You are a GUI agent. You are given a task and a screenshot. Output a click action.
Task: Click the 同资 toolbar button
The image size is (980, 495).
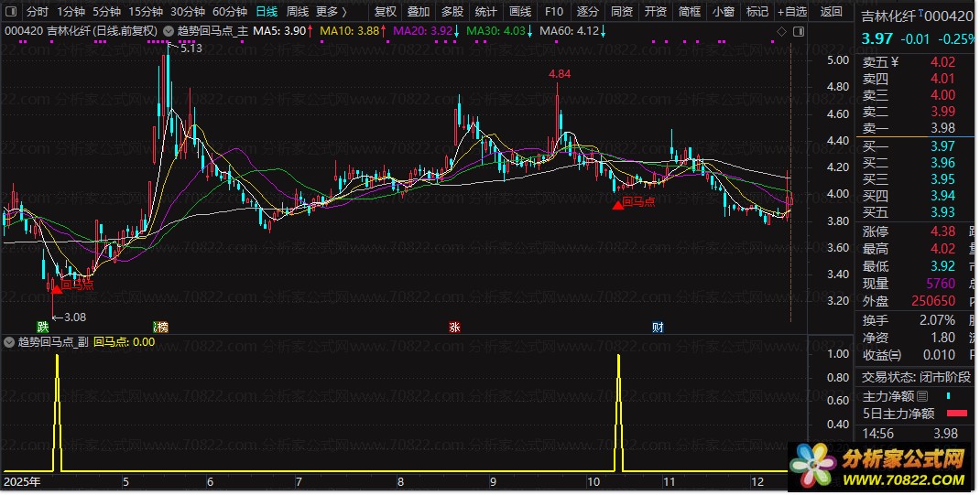pos(622,11)
